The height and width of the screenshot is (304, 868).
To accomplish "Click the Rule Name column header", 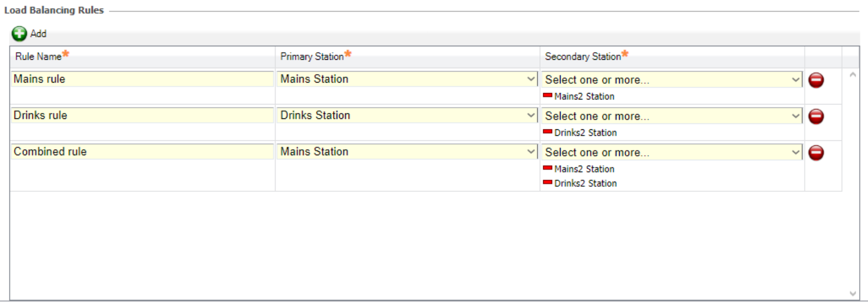I will (x=38, y=57).
